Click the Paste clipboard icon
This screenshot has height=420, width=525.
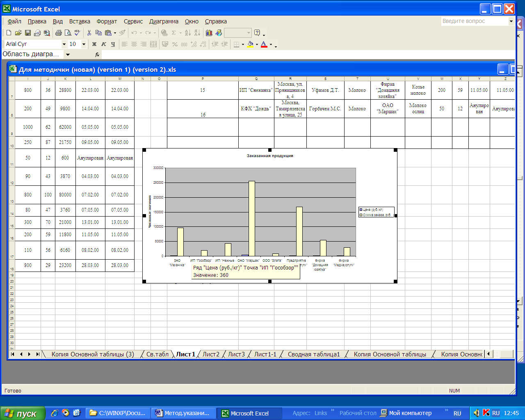(108, 33)
